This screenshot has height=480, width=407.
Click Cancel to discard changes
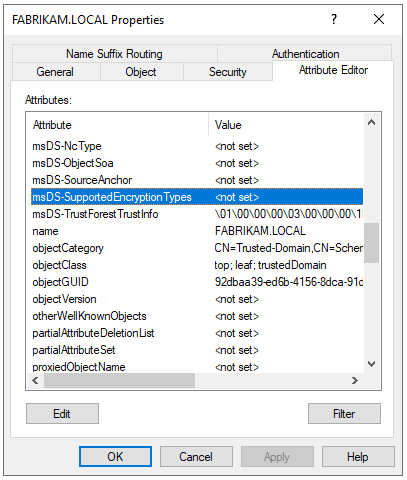click(196, 457)
